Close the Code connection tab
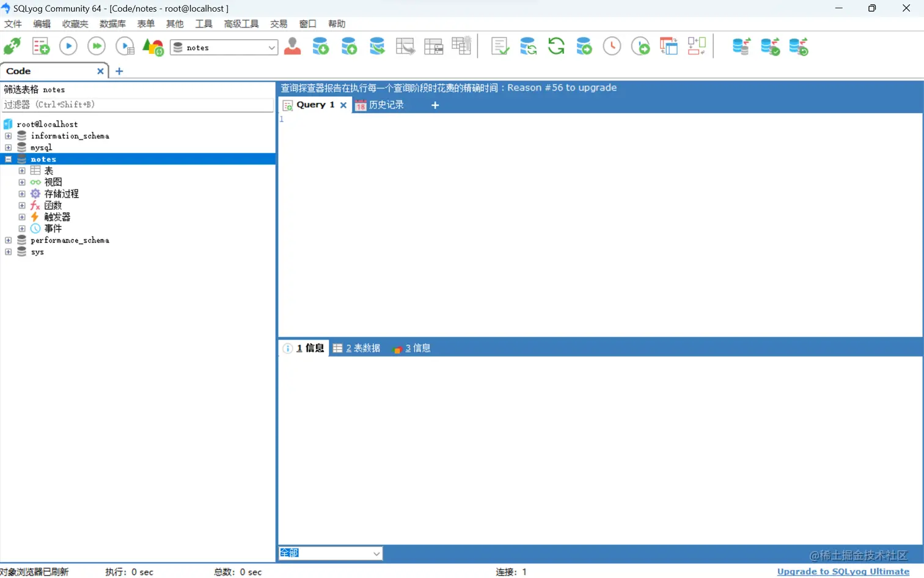Viewport: 924px width, 578px height. tap(100, 71)
